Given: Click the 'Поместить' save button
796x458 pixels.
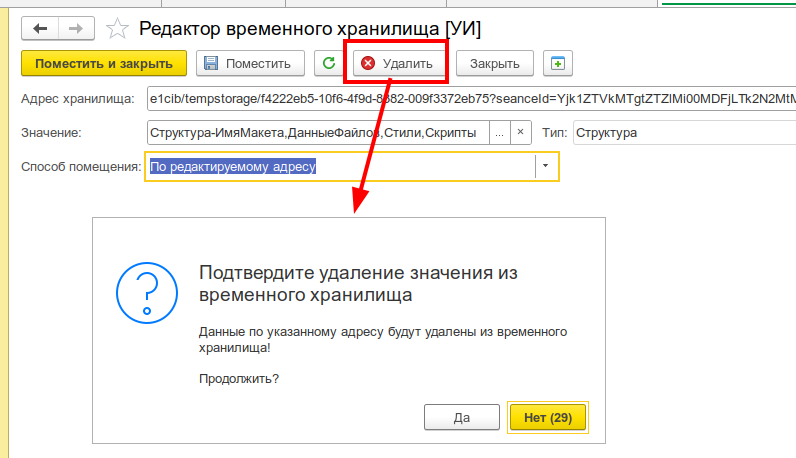Looking at the screenshot, I should (x=250, y=63).
